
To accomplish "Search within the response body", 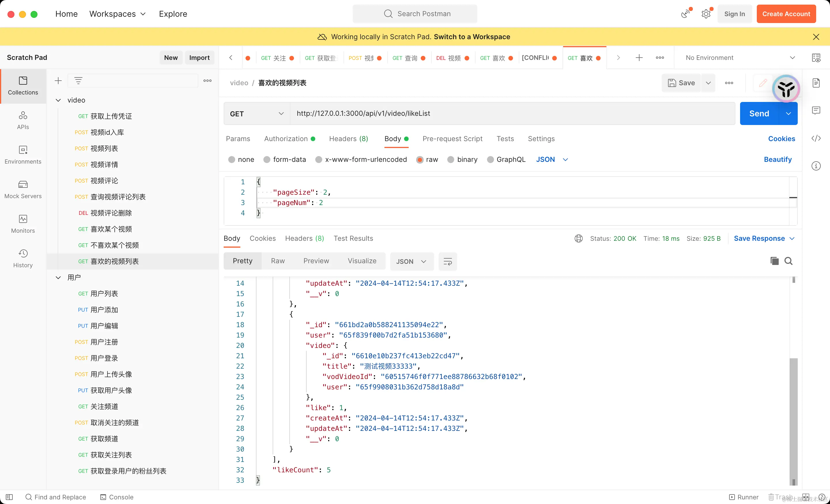I will tap(788, 261).
